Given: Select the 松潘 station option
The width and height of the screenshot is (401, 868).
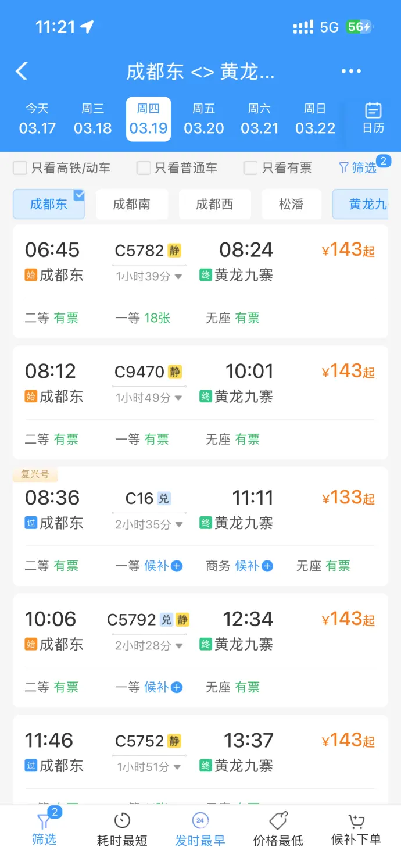Looking at the screenshot, I should tap(291, 205).
